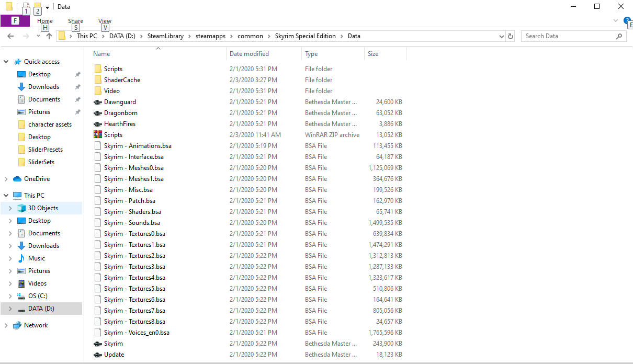Select the Dragonborn master file icon

98,113
